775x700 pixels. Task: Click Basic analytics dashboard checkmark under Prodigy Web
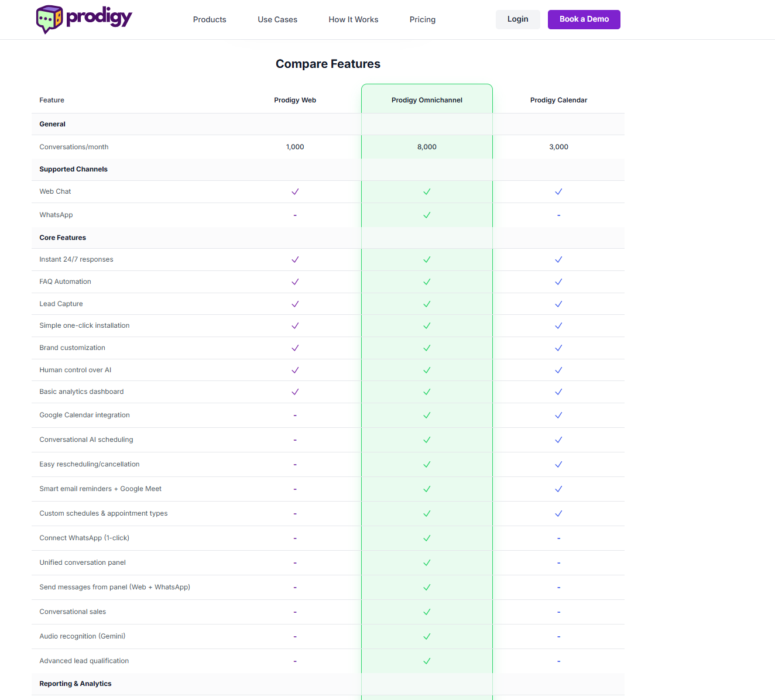tap(295, 392)
